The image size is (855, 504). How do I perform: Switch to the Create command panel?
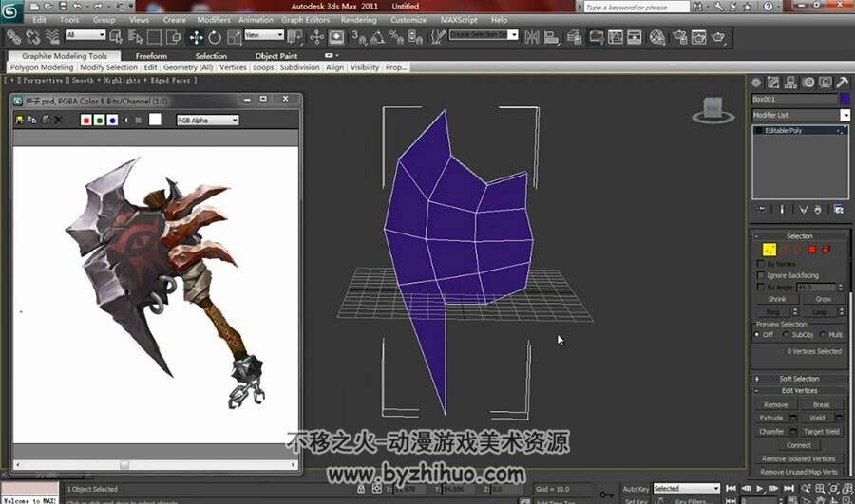pos(756,83)
